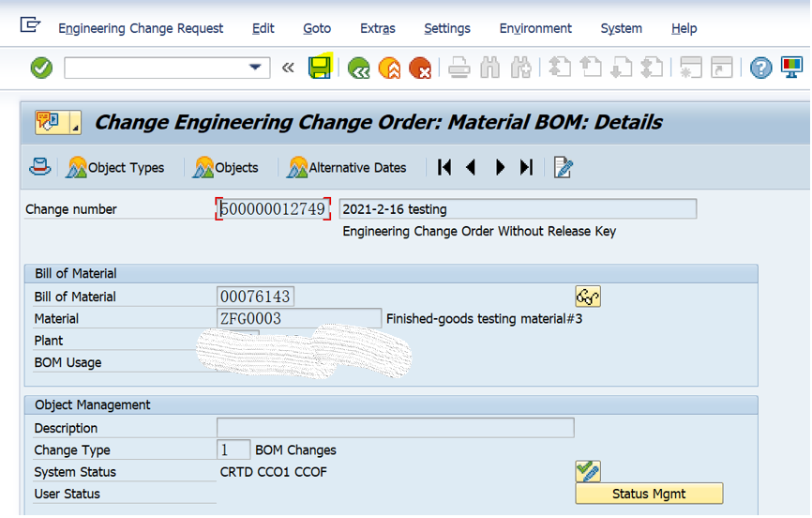Open the SAP window menu icon
This screenshot has height=518, width=812.
click(x=30, y=25)
